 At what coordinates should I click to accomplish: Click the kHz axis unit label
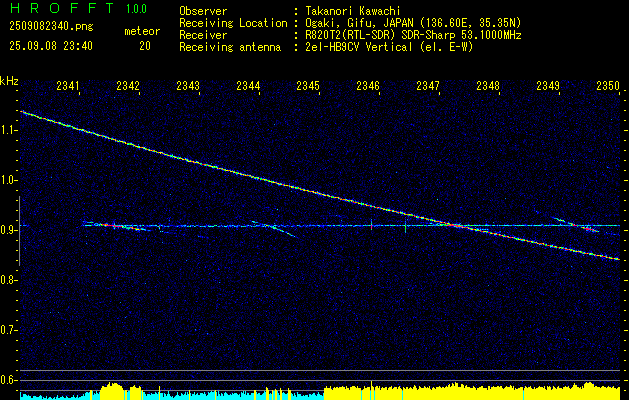(9, 81)
